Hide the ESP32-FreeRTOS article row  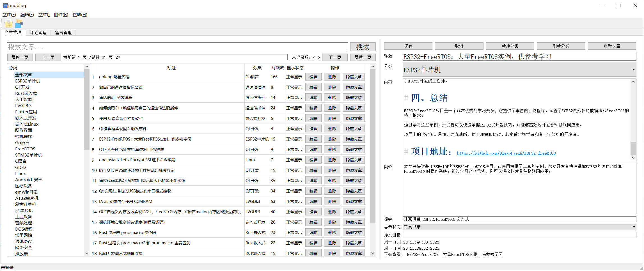(354, 139)
